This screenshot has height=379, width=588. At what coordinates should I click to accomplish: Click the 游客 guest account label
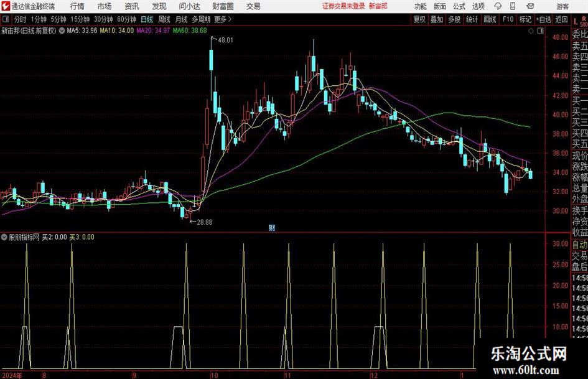(562, 6)
